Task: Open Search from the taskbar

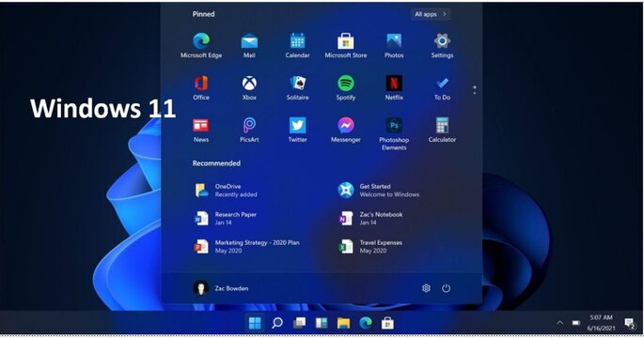Action: [x=277, y=323]
